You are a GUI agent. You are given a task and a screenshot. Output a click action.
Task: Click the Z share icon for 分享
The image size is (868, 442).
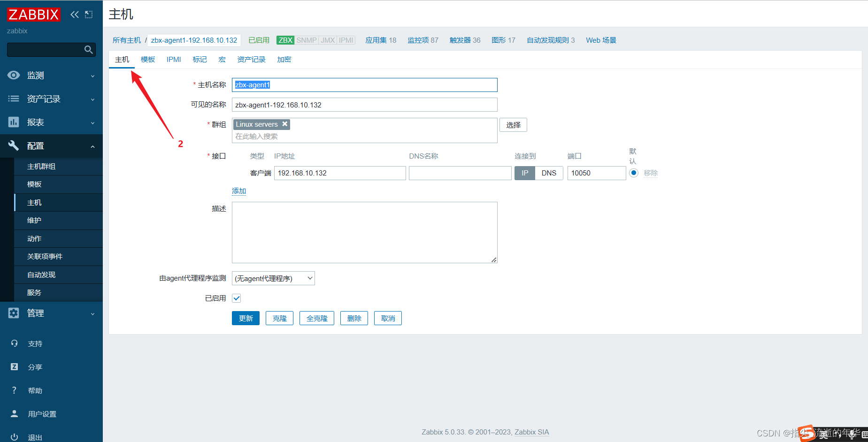coord(15,367)
